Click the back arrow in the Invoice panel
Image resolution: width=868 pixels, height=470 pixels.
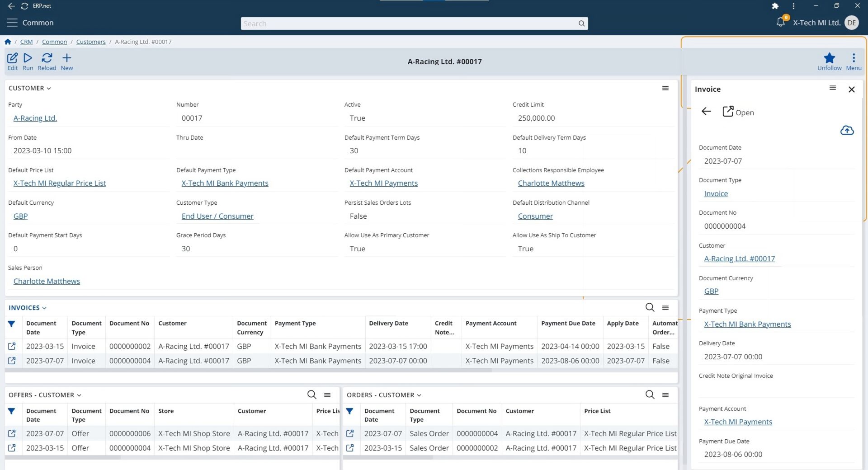click(x=706, y=111)
